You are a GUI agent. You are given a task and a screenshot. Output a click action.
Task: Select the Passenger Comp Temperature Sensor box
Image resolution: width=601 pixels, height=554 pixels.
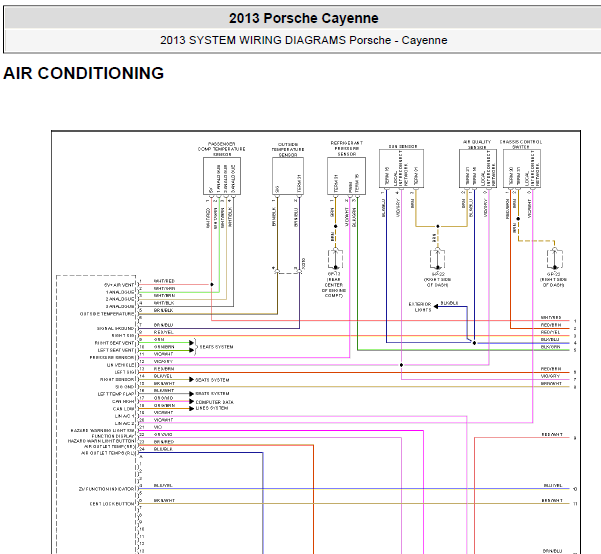222,176
